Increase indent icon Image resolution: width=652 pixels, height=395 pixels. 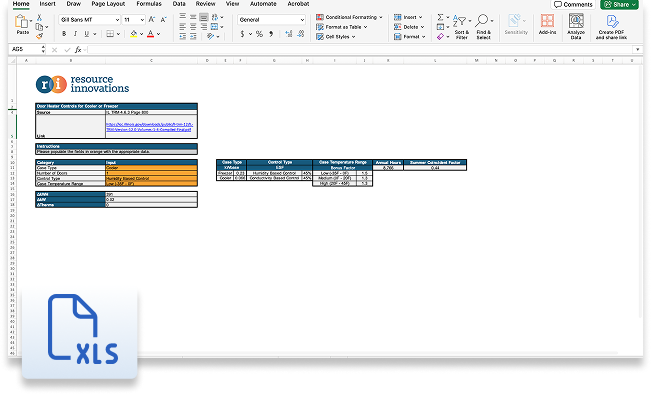193,37
